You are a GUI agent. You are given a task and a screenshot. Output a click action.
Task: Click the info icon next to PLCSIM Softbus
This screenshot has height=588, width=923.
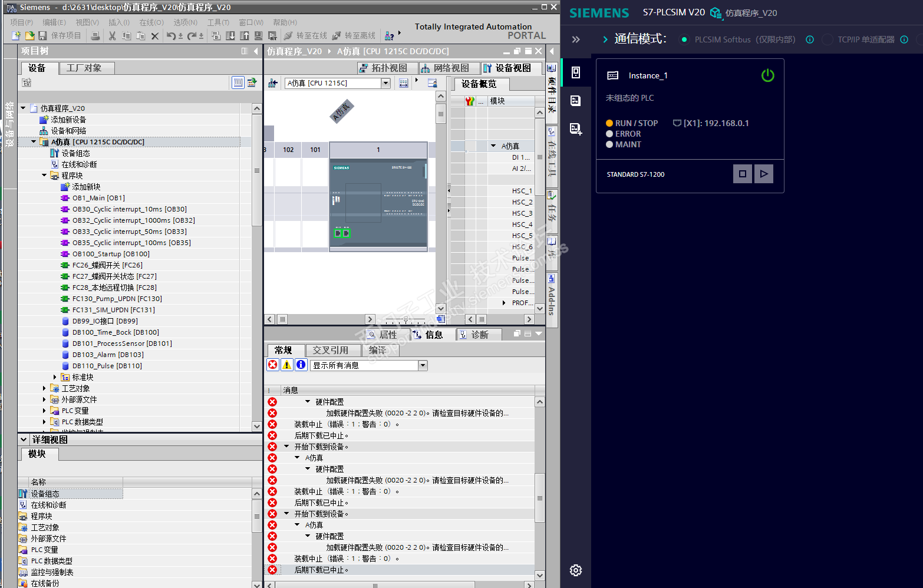(x=810, y=39)
